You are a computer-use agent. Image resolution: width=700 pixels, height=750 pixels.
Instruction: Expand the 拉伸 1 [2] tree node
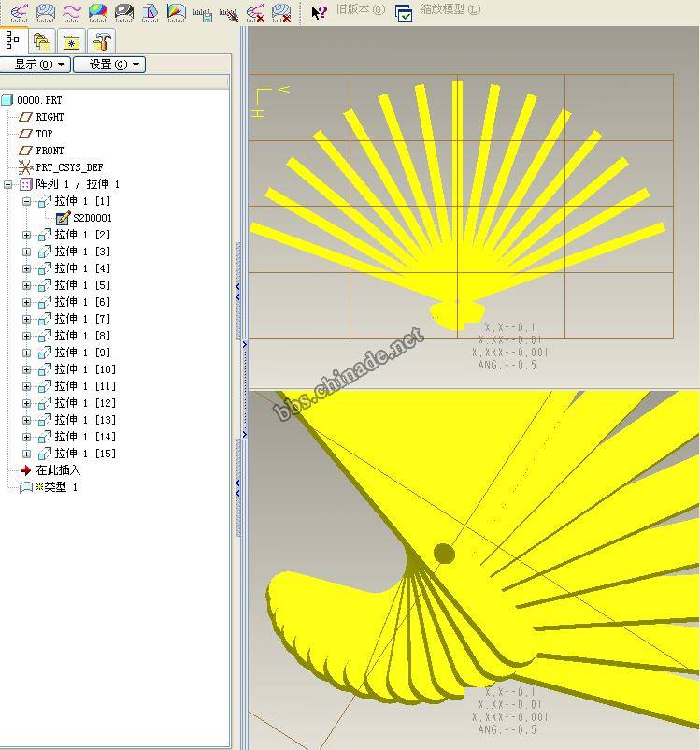click(27, 235)
